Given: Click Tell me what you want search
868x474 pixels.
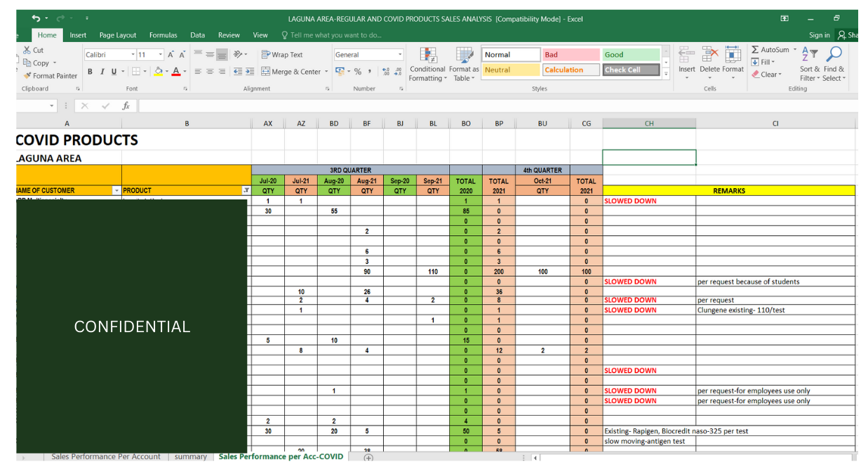Looking at the screenshot, I should pos(331,35).
